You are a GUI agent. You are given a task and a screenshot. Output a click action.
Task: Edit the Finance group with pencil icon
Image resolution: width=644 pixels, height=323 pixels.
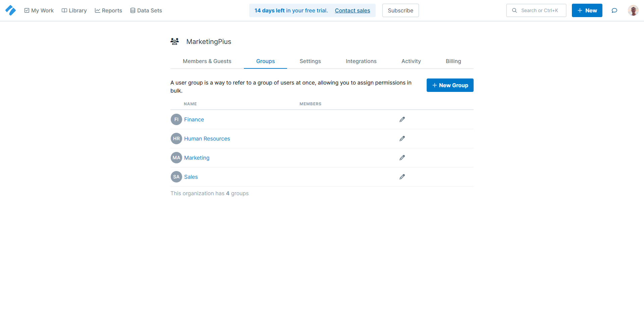point(402,119)
